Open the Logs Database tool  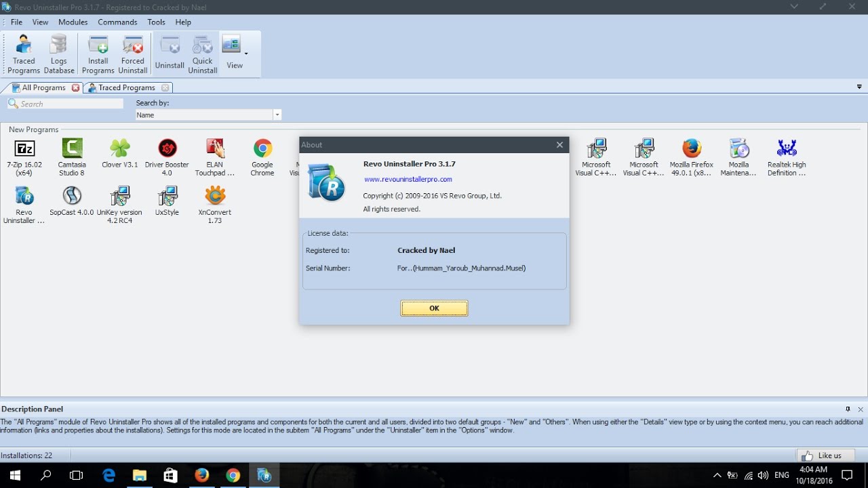tap(59, 55)
